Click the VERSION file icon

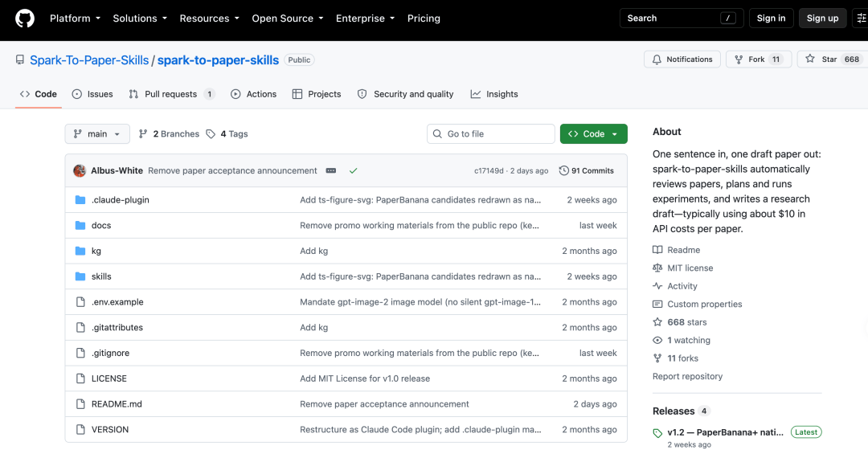point(80,430)
